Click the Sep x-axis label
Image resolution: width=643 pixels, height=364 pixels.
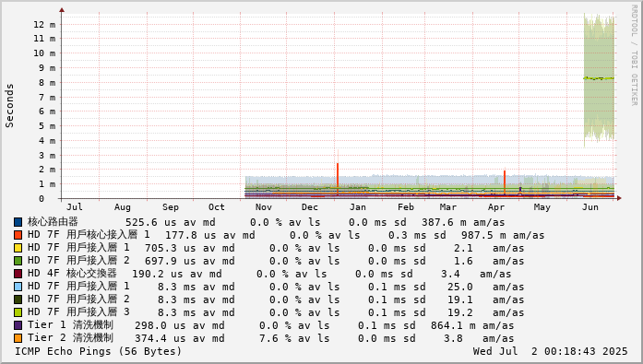click(x=170, y=207)
